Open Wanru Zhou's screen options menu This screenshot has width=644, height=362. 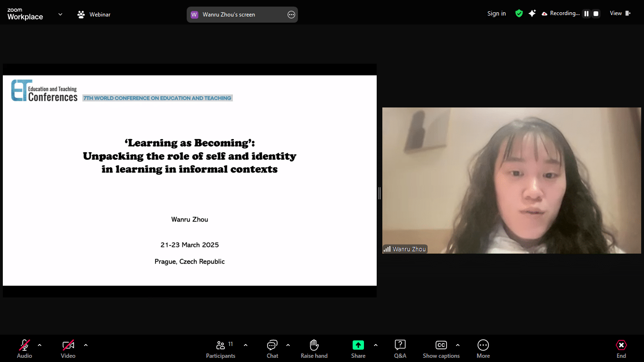pyautogui.click(x=291, y=15)
